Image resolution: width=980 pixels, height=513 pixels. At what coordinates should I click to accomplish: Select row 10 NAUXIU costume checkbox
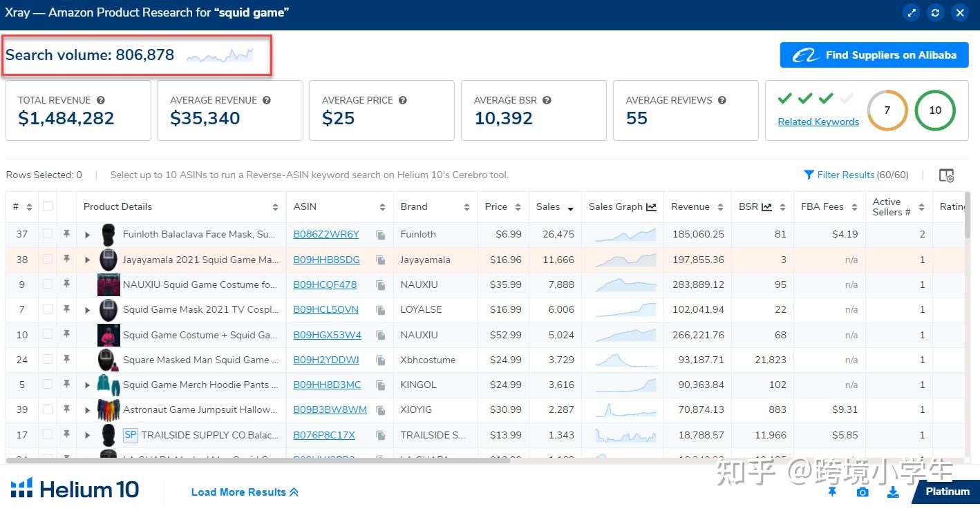[x=47, y=334]
